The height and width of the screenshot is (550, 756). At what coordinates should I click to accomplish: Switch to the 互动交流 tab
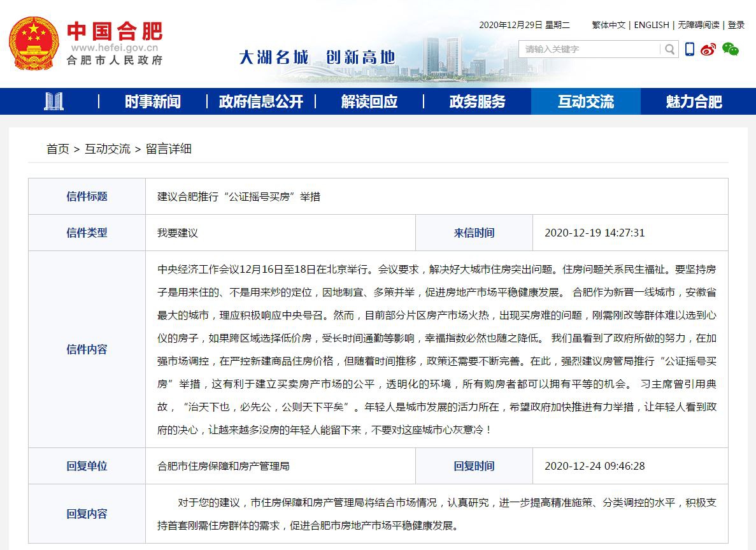point(585,101)
